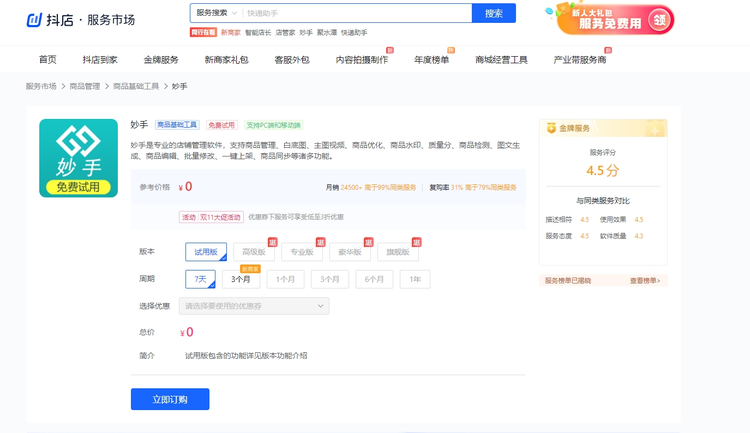This screenshot has width=750, height=433.
Task: Click the 聚水潭 suggested search keyword
Action: click(327, 33)
